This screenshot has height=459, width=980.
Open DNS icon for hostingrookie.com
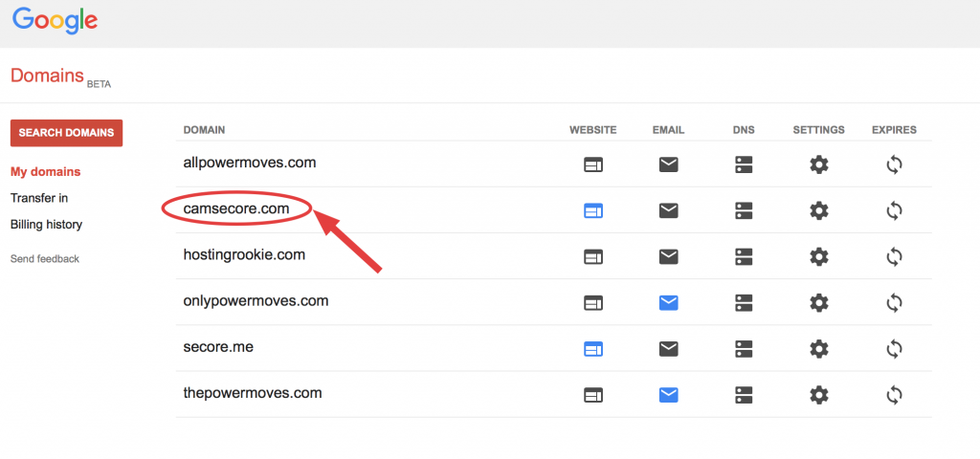(x=744, y=256)
